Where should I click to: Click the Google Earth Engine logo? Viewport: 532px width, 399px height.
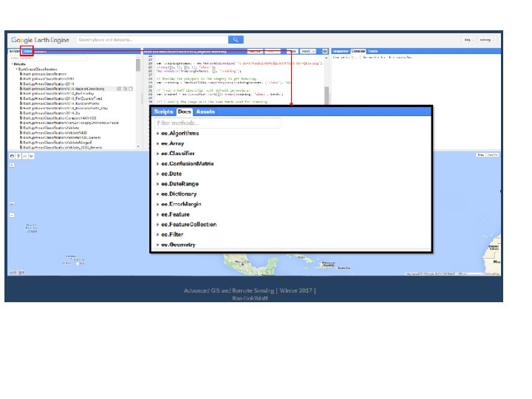pyautogui.click(x=40, y=40)
